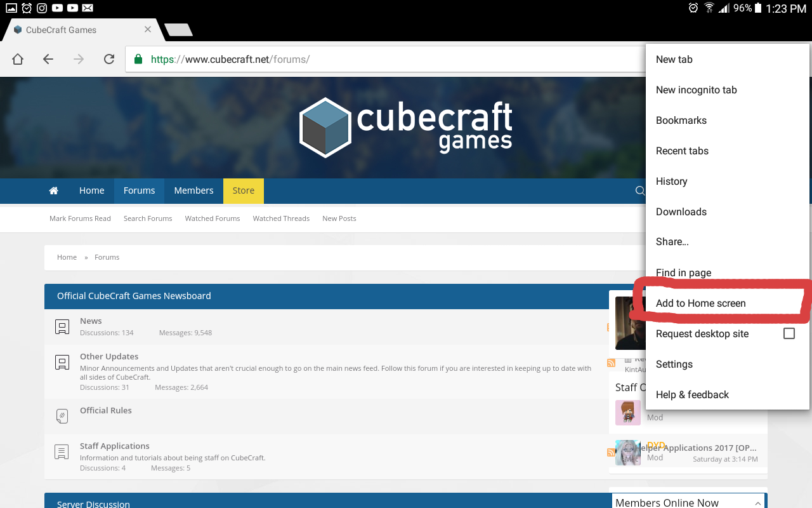The height and width of the screenshot is (508, 812).
Task: Open the mail notification in status bar
Action: pos(88,8)
